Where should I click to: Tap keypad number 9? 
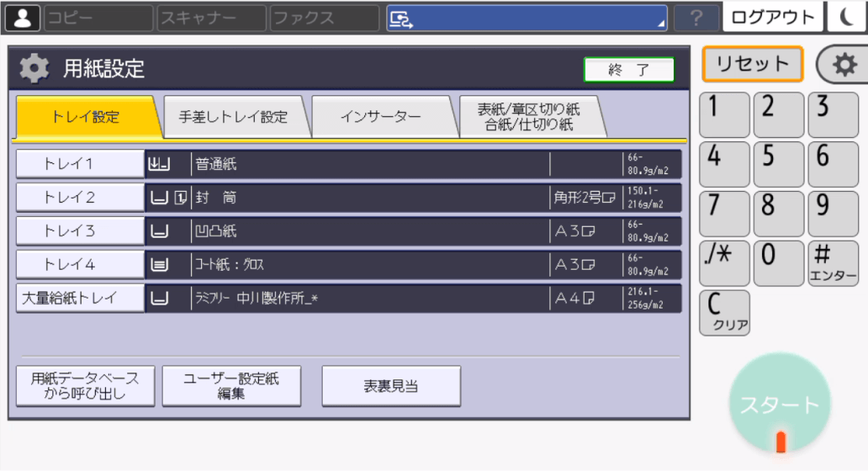pyautogui.click(x=834, y=214)
